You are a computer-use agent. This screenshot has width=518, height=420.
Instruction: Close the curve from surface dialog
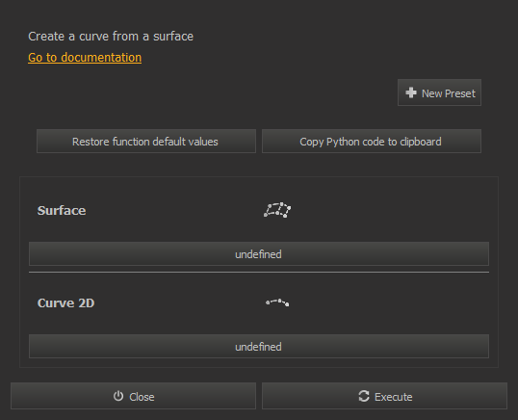pyautogui.click(x=133, y=396)
